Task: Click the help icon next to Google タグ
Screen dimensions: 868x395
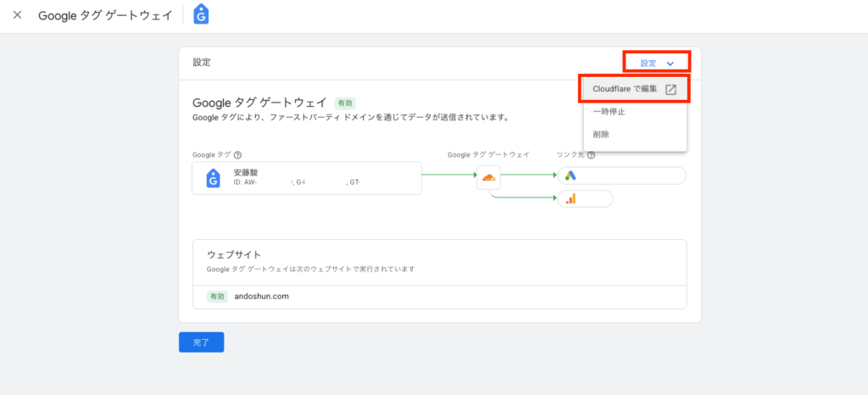Action: [x=237, y=155]
